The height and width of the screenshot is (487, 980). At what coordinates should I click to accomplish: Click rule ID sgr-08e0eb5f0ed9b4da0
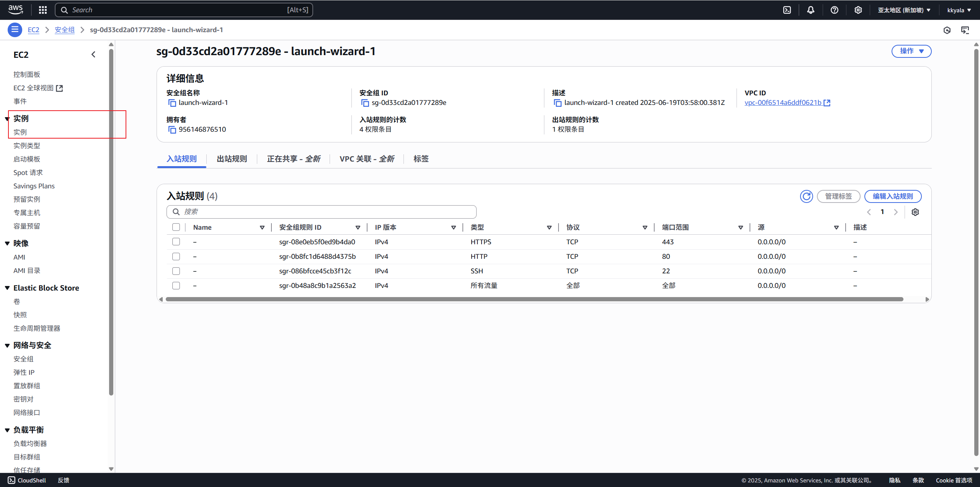tap(317, 242)
